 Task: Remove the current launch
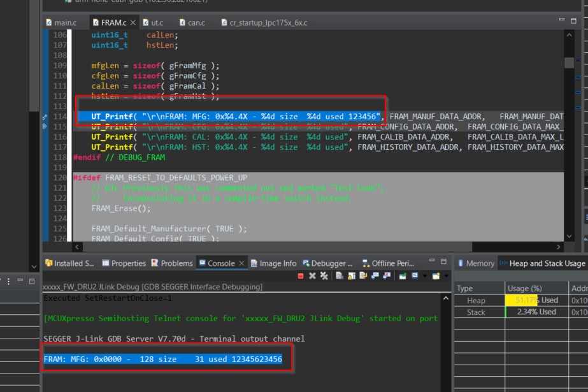pyautogui.click(x=312, y=275)
